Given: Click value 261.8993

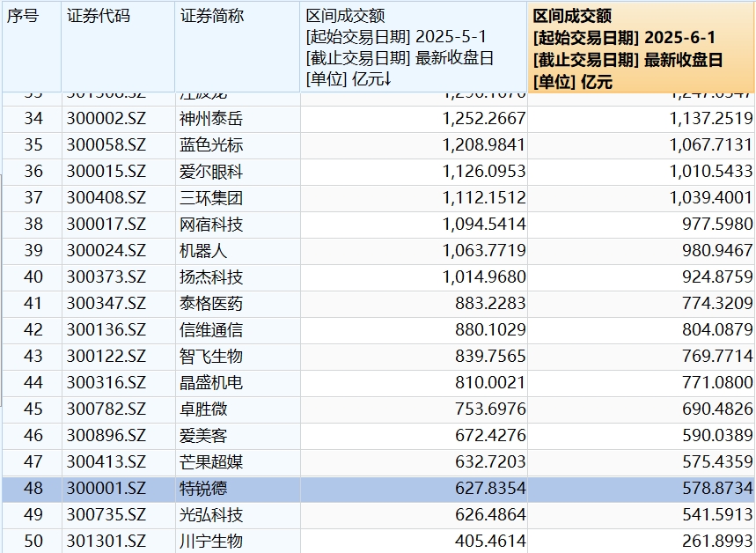Looking at the screenshot, I should pos(717,542).
